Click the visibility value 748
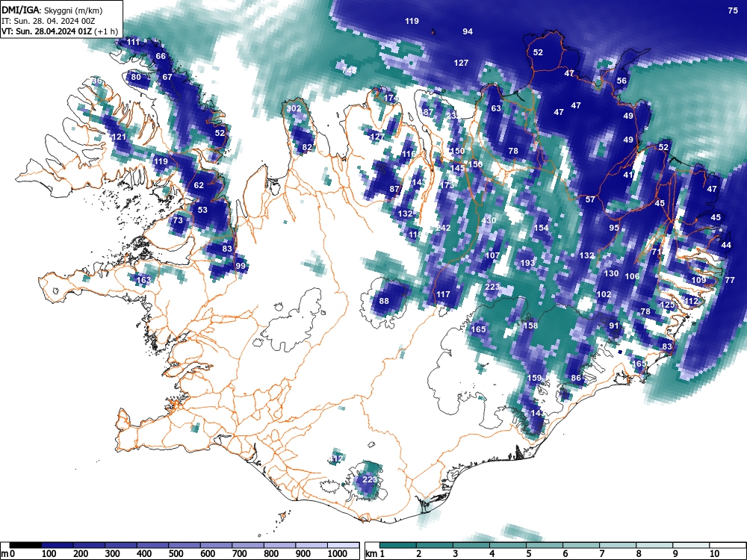Viewport: 747px width, 560px height. click(x=349, y=70)
